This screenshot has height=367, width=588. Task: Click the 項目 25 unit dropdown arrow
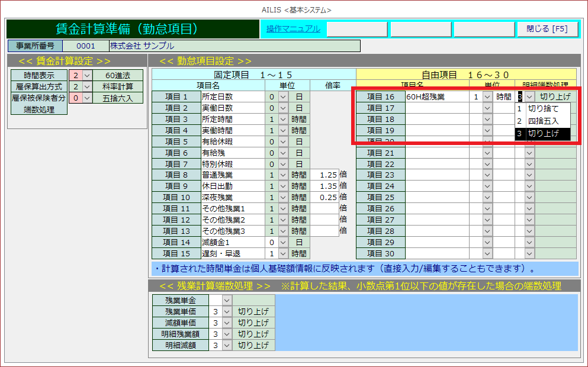point(487,198)
